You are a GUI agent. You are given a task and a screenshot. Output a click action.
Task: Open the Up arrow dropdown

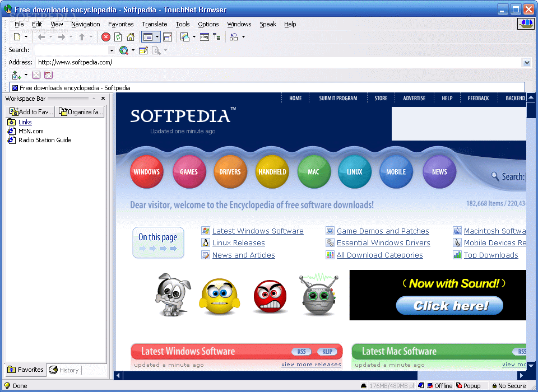click(91, 37)
